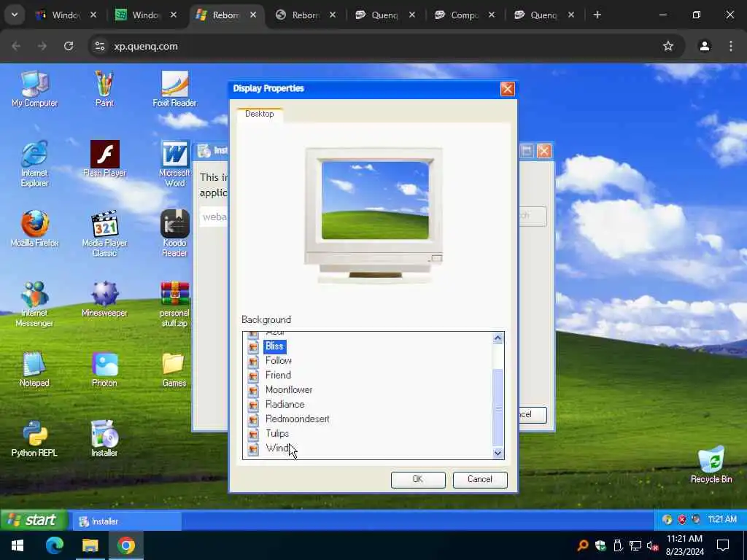Screen dimensions: 747x560
Task: Click the muted volume tray icon
Action: point(652,545)
